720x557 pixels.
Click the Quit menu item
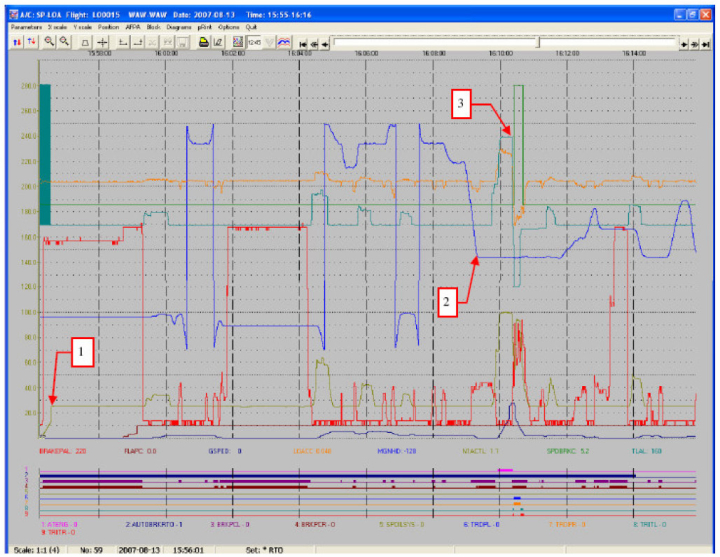[251, 28]
